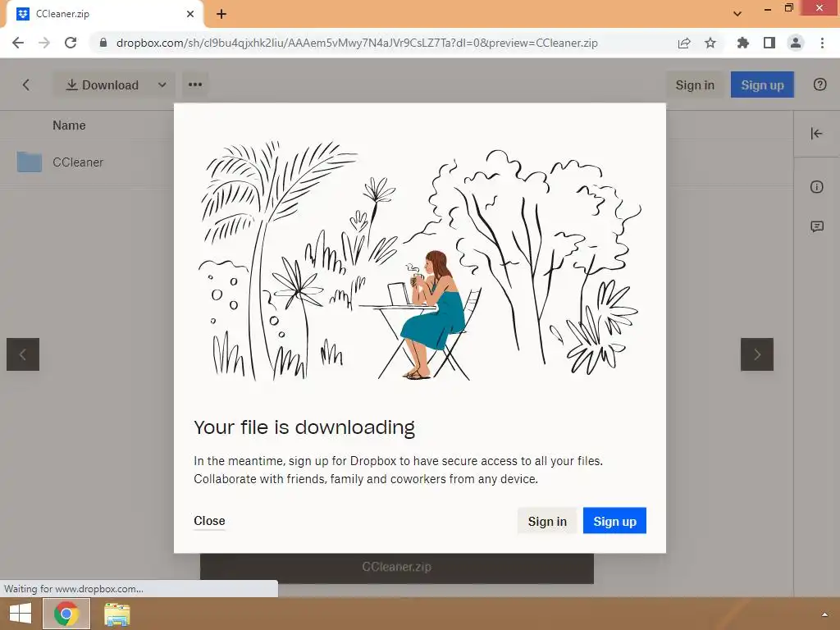Expand the tab search chevron
Viewport: 840px width, 630px height.
737,13
